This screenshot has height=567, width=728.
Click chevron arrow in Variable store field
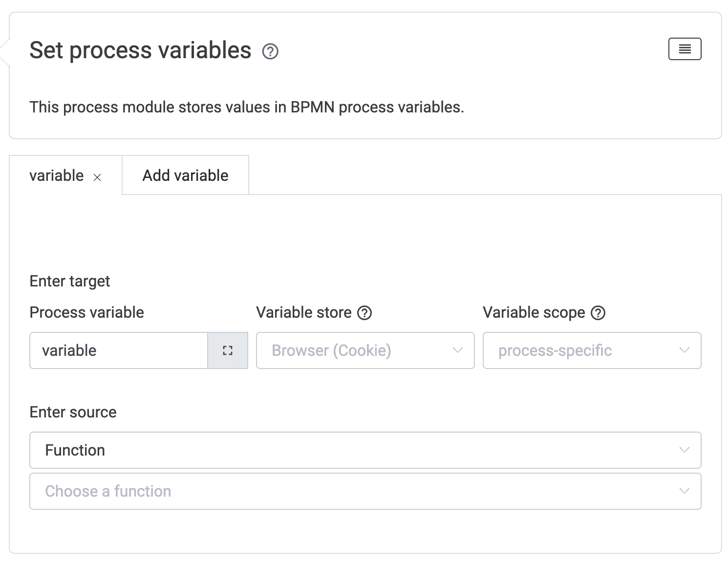point(458,350)
